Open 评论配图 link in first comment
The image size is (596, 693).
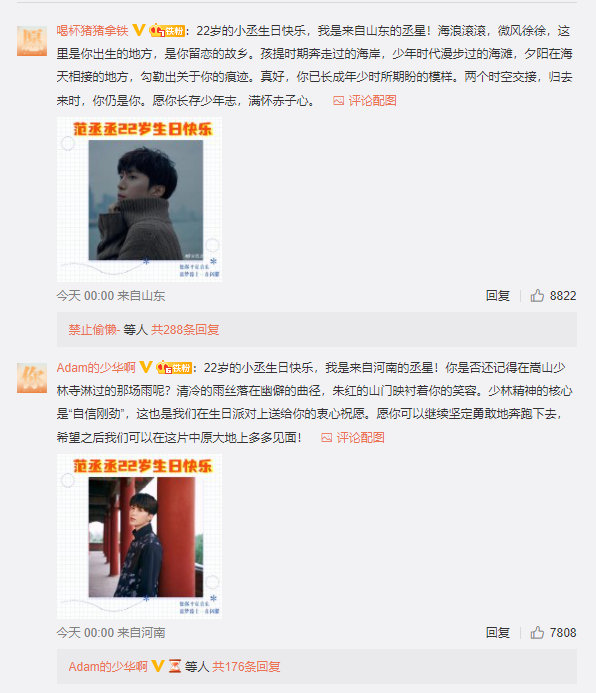[x=364, y=101]
